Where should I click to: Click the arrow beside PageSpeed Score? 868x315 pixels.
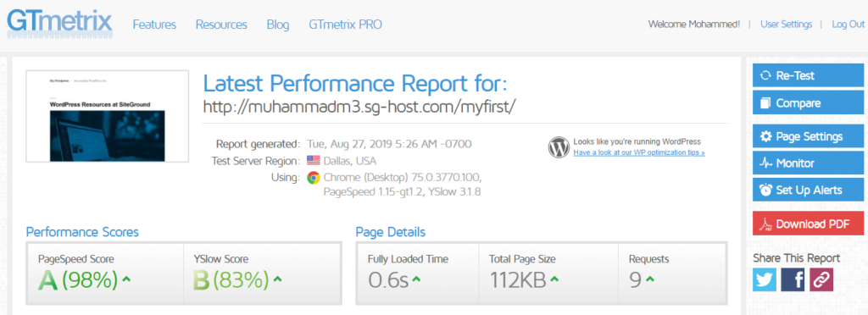pyautogui.click(x=126, y=279)
